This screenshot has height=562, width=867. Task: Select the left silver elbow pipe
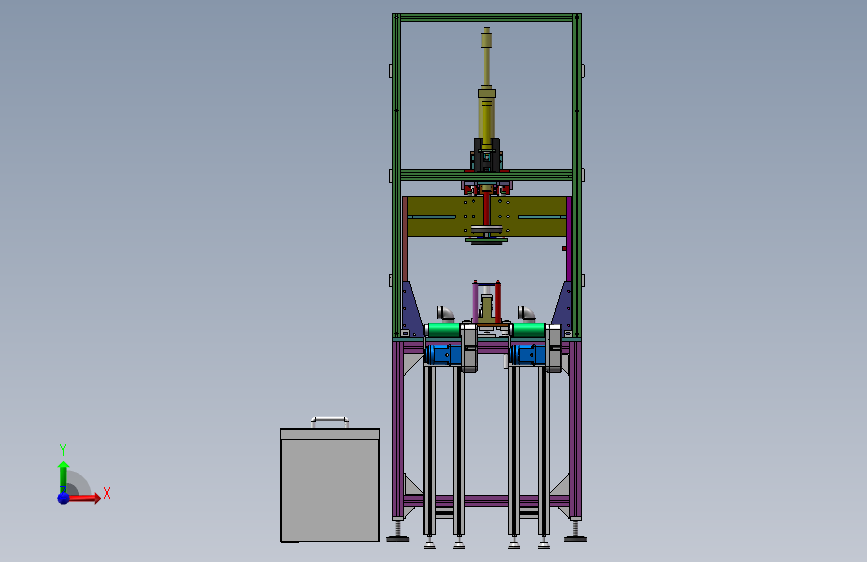tap(445, 314)
